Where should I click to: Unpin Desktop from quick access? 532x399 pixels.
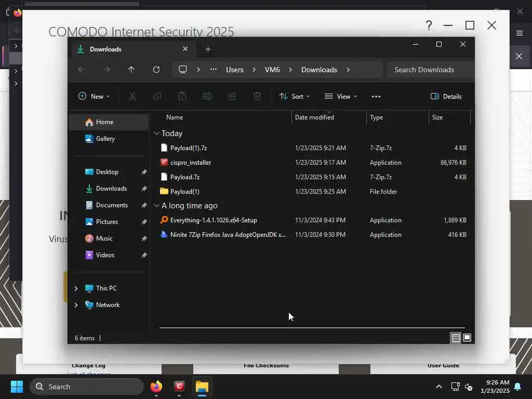(x=144, y=172)
